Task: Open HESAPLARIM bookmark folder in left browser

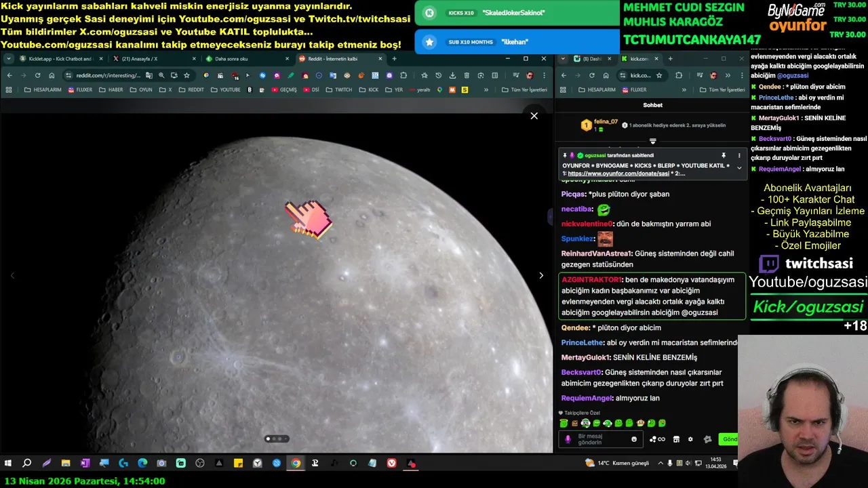Action: click(42, 89)
